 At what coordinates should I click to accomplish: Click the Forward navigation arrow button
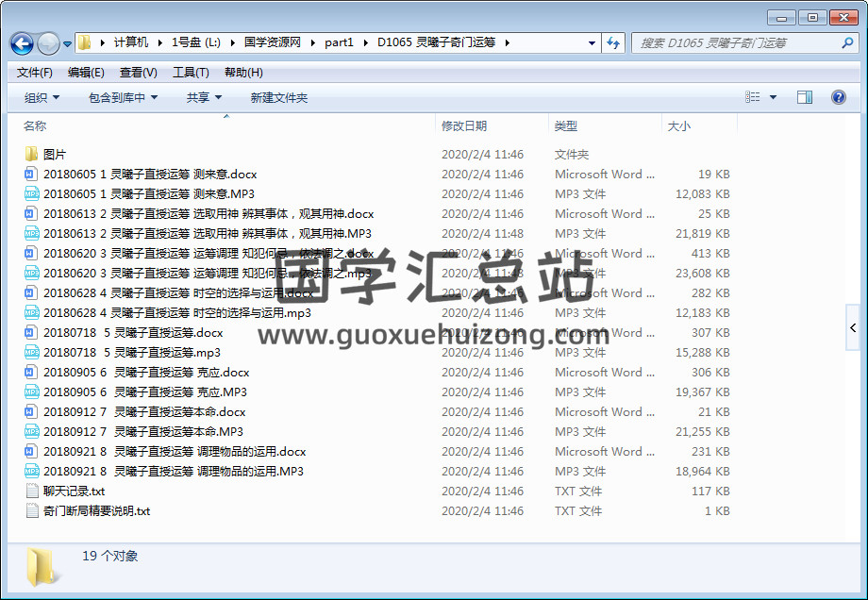coord(48,43)
